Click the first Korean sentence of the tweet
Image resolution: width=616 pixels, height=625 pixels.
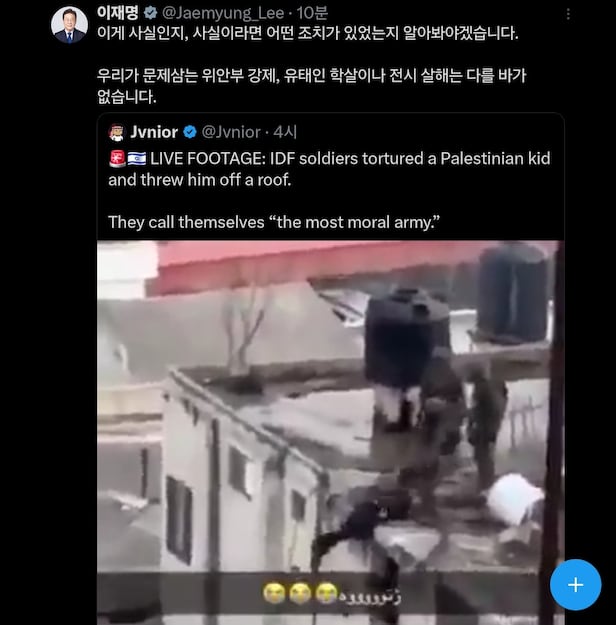[307, 33]
